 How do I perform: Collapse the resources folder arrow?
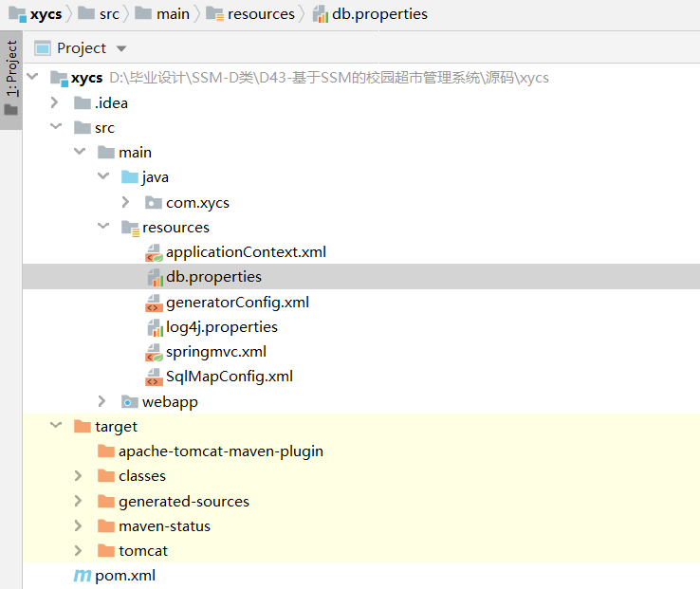(x=103, y=228)
